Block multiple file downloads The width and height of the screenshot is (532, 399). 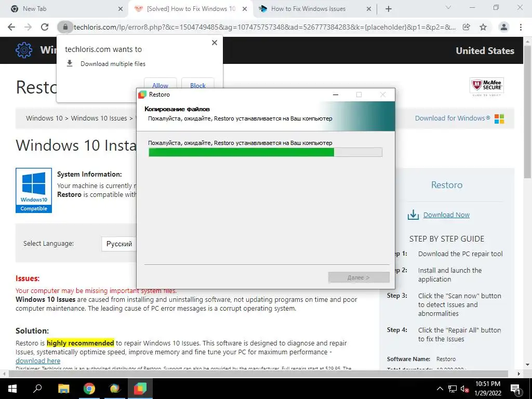[198, 85]
